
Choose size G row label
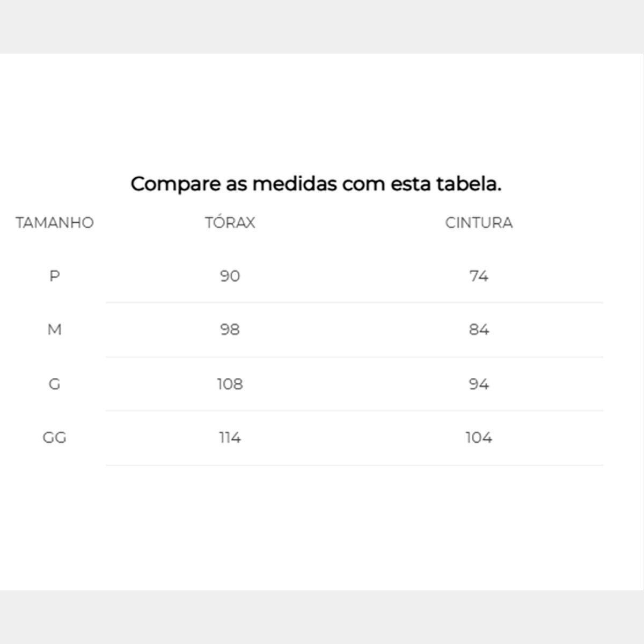click(54, 384)
